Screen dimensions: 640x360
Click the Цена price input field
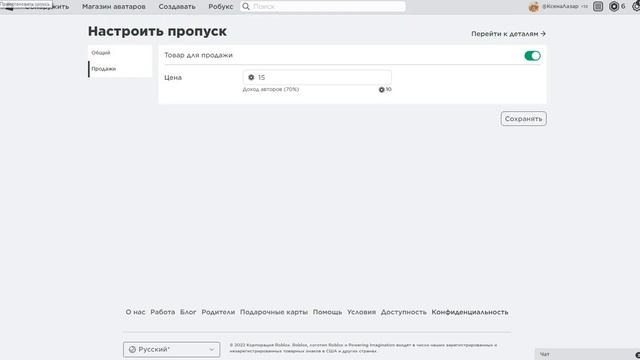[x=317, y=77]
